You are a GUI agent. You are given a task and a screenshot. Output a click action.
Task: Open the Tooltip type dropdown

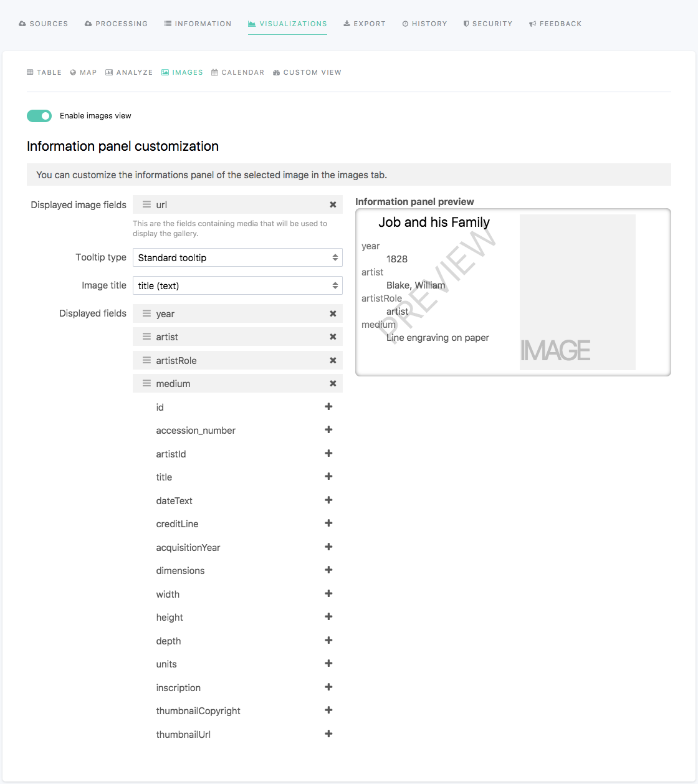pos(237,258)
